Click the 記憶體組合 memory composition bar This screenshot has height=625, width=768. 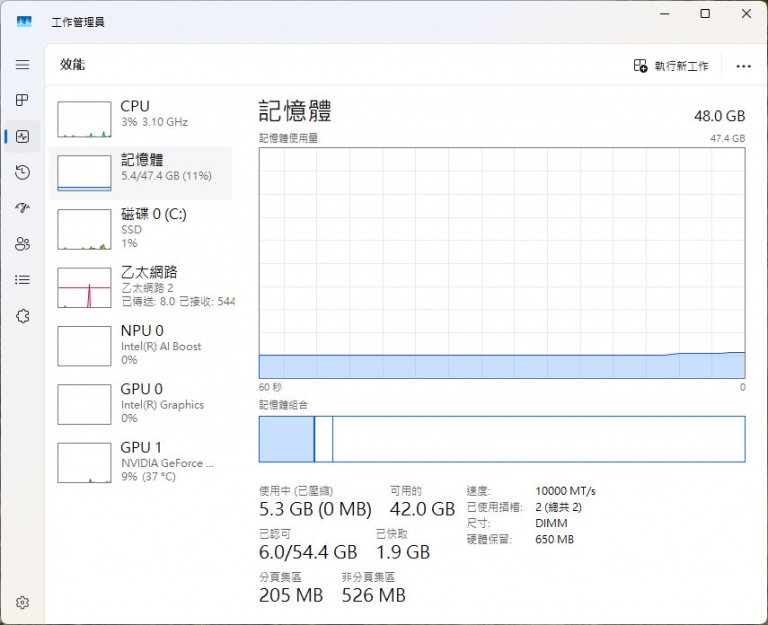pyautogui.click(x=501, y=439)
